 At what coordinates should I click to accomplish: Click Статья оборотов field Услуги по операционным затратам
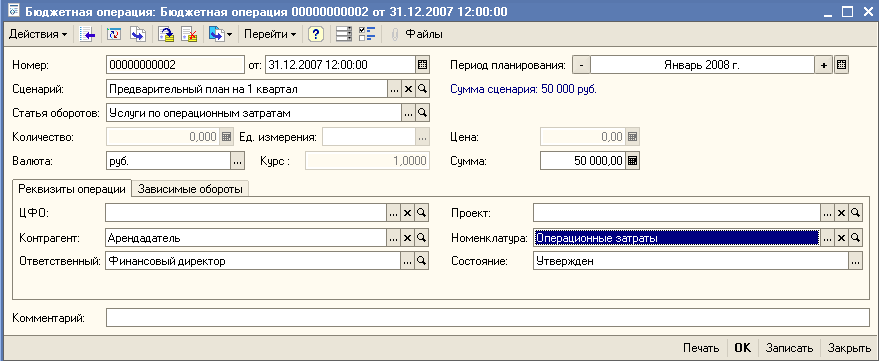point(253,113)
